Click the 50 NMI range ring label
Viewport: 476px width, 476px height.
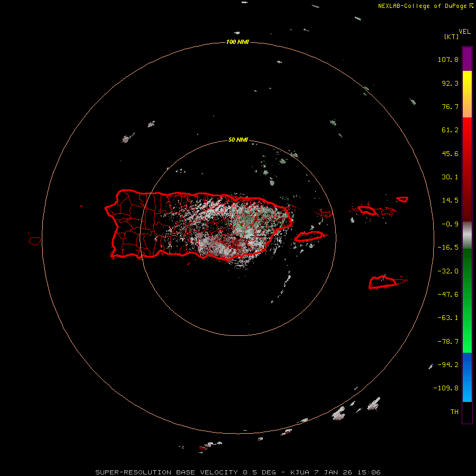[x=238, y=140]
